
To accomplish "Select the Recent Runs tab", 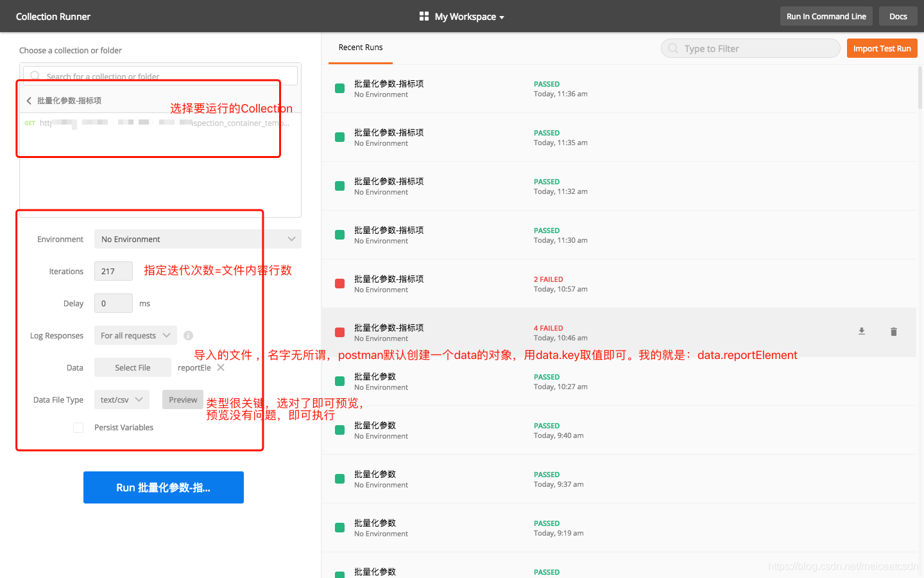I will click(x=360, y=47).
